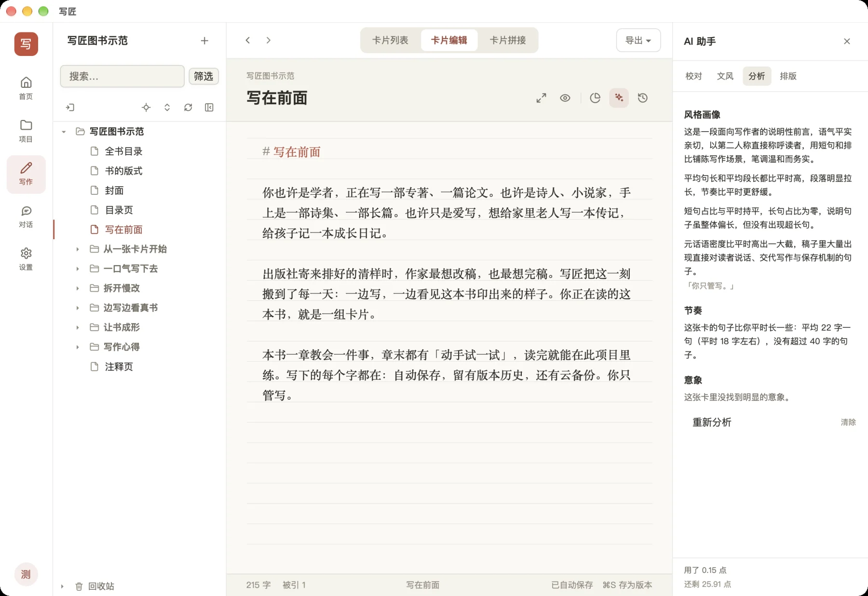This screenshot has width=868, height=596.
Task: Open the 文风 tab in AI assistant
Action: [725, 76]
